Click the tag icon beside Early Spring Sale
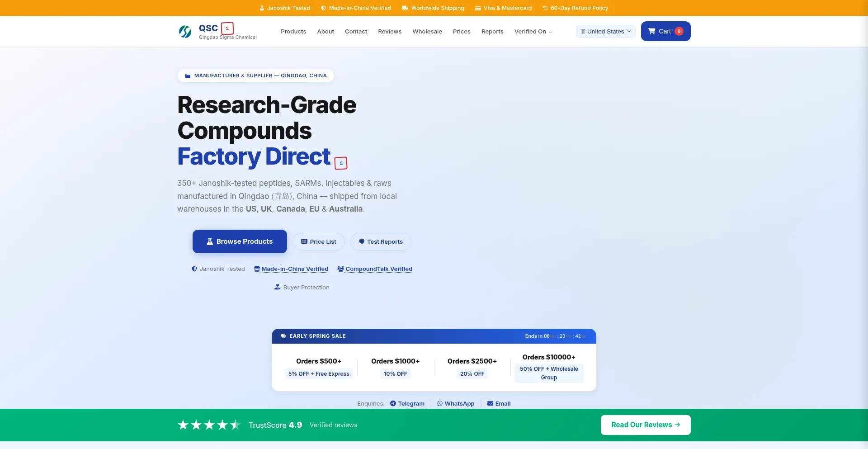The width and height of the screenshot is (868, 449). coord(283,336)
